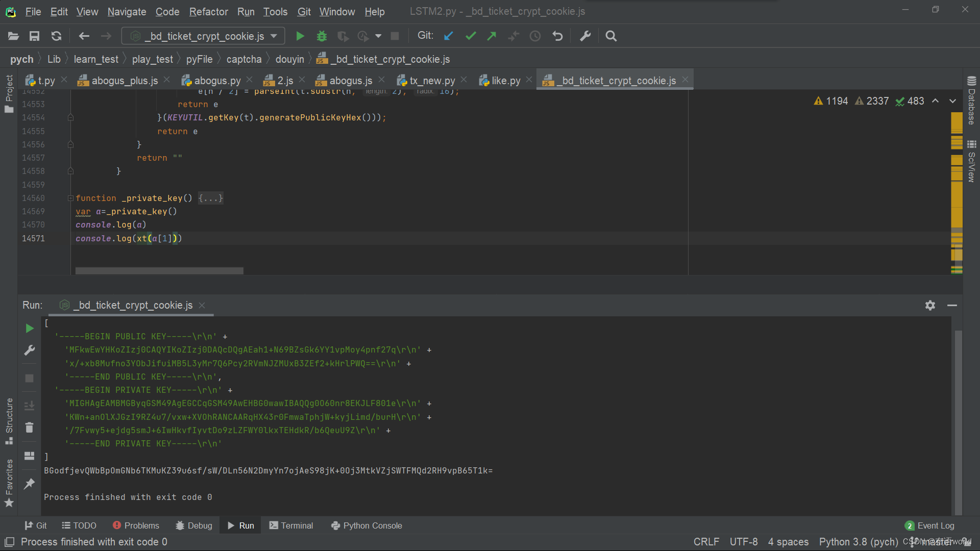Open the Terminal tool window
This screenshot has width=980, height=551.
coord(291,525)
